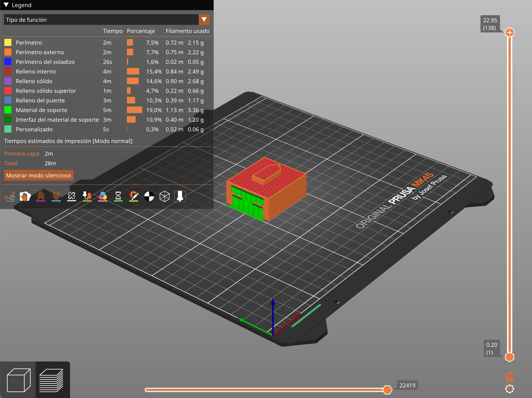
Task: Click the print pauses hourglass icon
Action: [118, 196]
